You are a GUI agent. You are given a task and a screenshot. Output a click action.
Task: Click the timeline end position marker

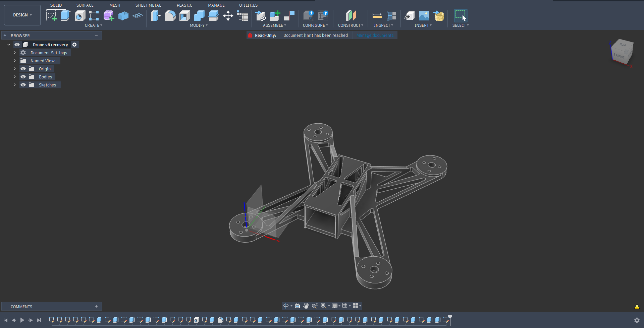(450, 319)
